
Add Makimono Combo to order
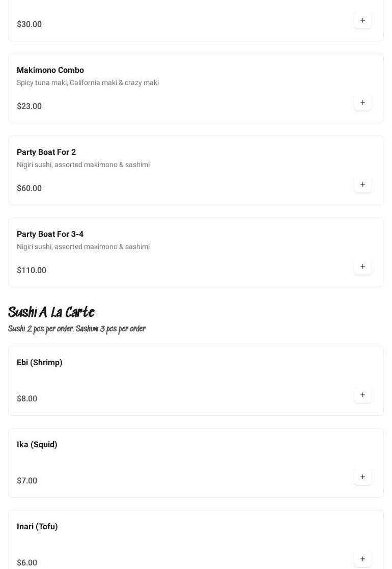(362, 103)
